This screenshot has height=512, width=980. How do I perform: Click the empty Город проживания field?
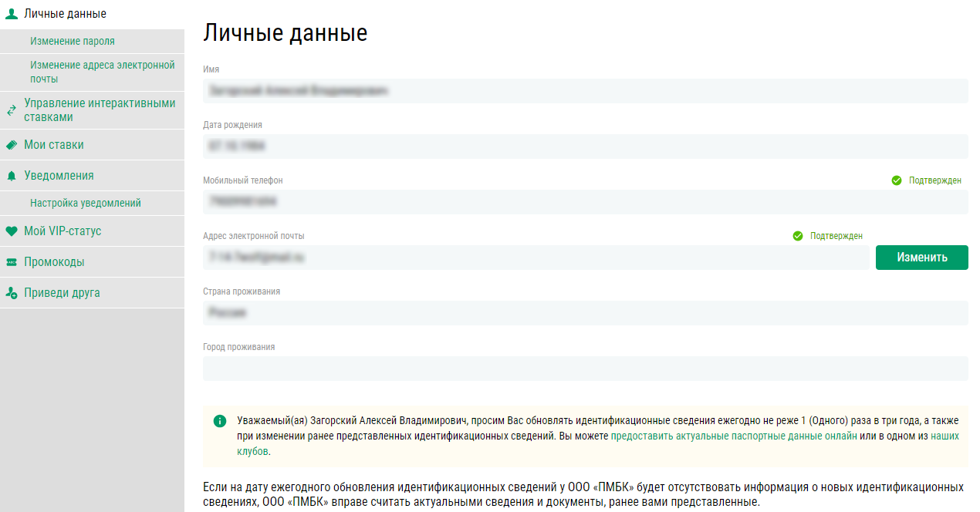pyautogui.click(x=585, y=369)
